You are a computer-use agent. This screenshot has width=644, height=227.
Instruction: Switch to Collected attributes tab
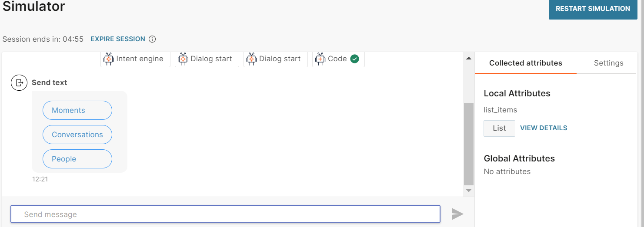point(525,63)
